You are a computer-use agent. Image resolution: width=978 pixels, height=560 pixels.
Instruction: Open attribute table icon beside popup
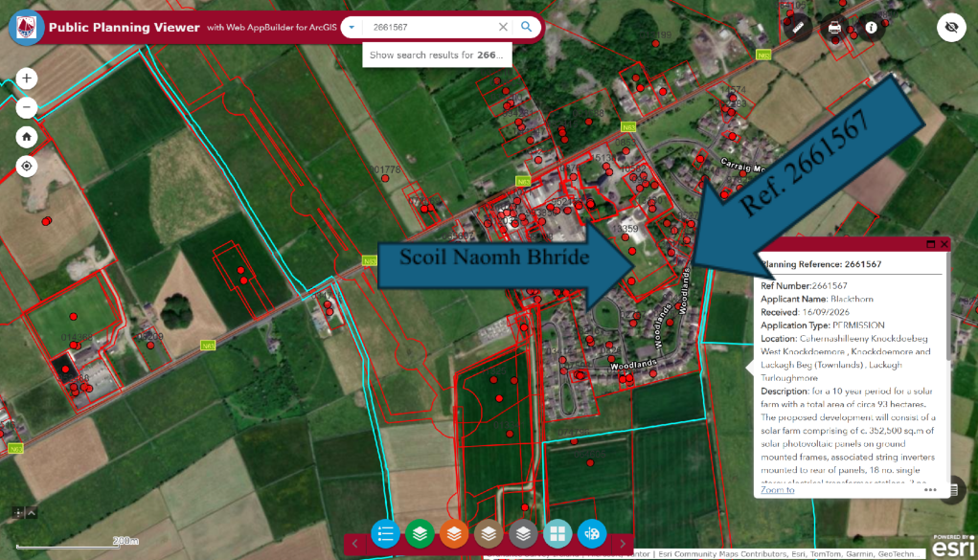point(954,490)
